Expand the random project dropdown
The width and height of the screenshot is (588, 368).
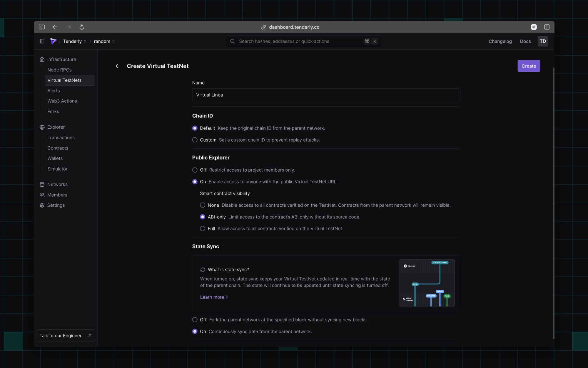click(x=104, y=41)
